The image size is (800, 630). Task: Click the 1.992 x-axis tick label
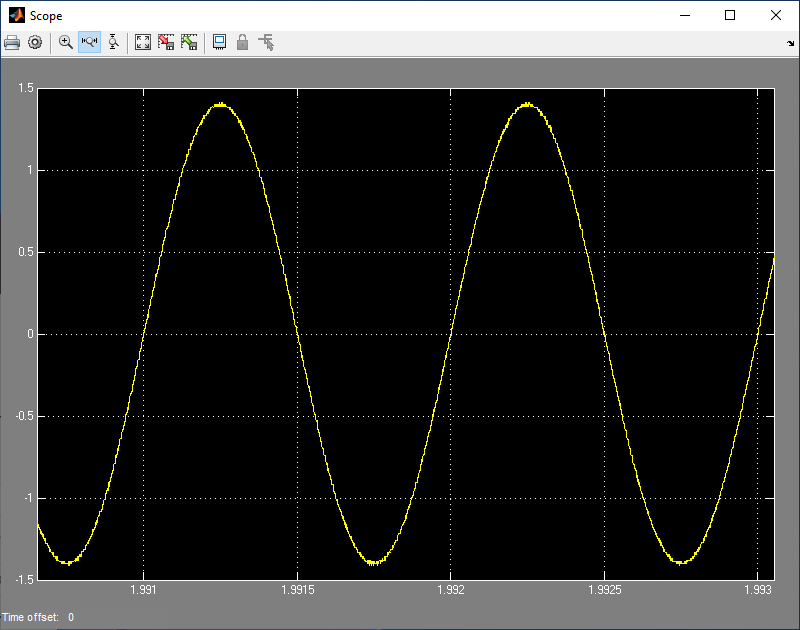(450, 592)
